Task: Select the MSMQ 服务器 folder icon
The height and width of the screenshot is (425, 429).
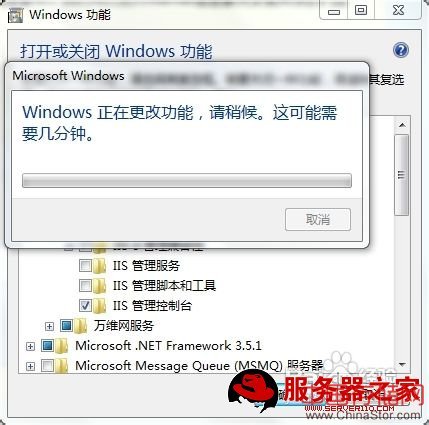Action: pos(61,366)
